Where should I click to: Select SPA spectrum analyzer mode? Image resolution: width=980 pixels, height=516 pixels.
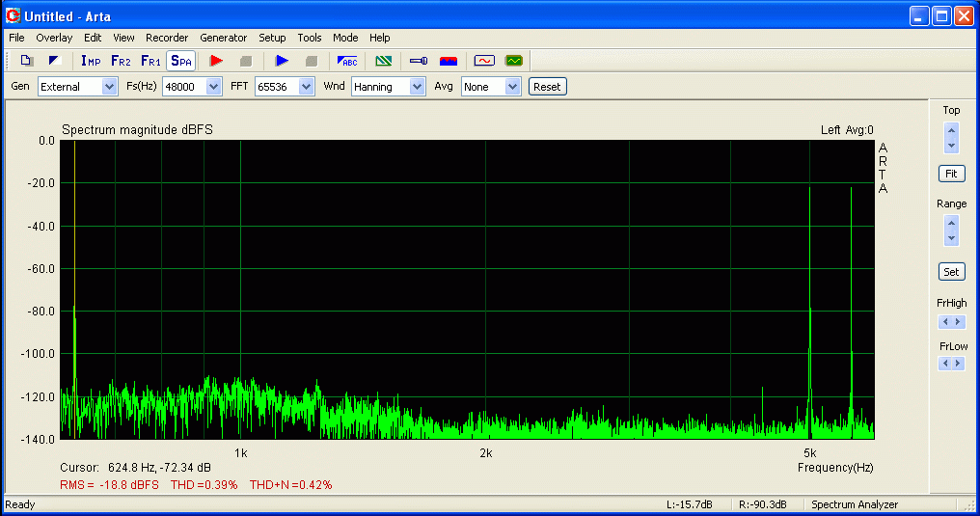[x=181, y=61]
